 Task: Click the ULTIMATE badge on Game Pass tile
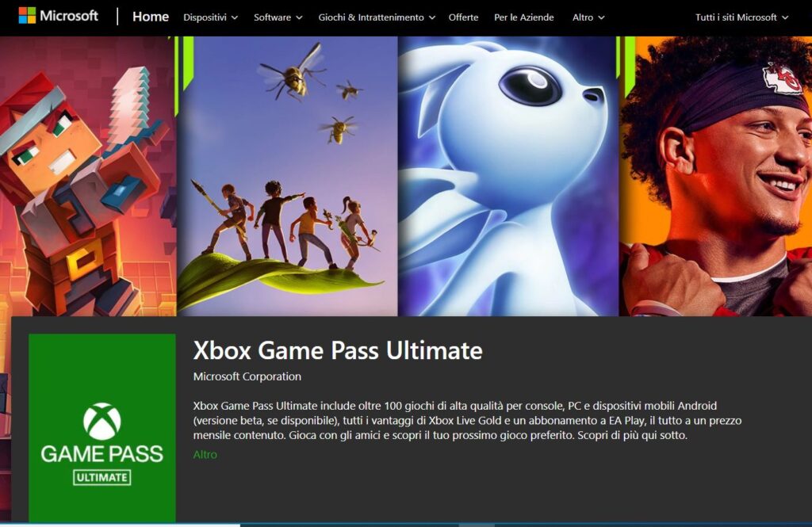(x=102, y=477)
